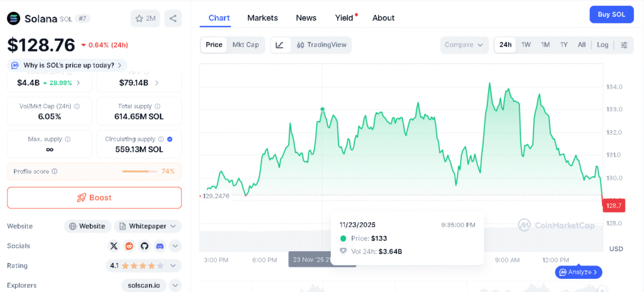This screenshot has width=644, height=292.
Task: Click the 9:00 AM axis label
Action: pos(507,260)
